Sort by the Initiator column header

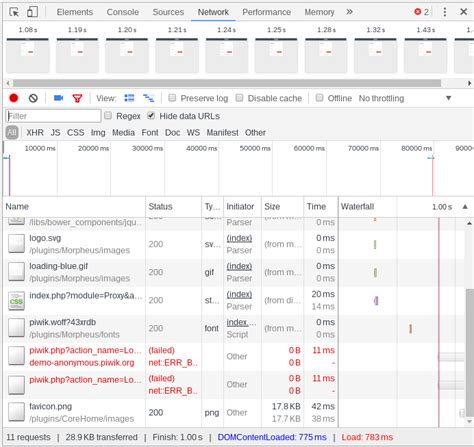point(242,207)
